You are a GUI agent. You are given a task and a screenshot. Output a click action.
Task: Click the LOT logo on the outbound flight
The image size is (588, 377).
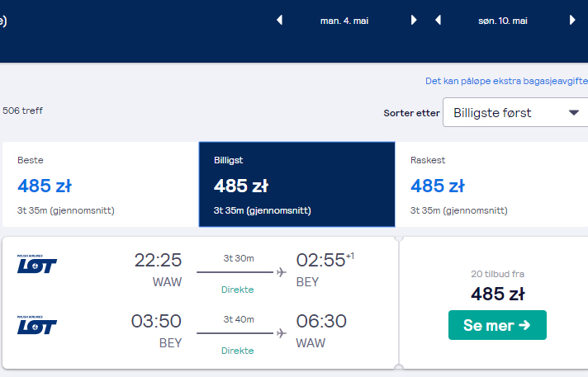tap(36, 264)
